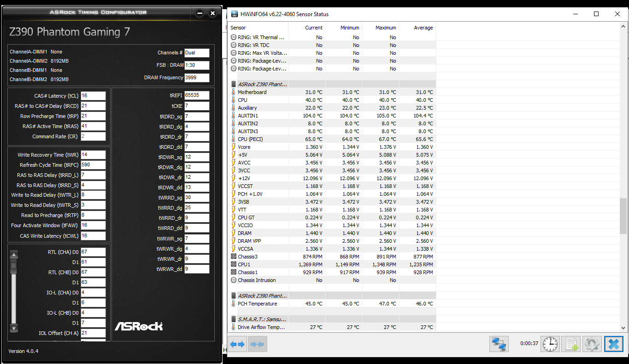Click the thermometer icon beside CPU (PECI)
Screen dimensions: 629x364
(x=234, y=139)
